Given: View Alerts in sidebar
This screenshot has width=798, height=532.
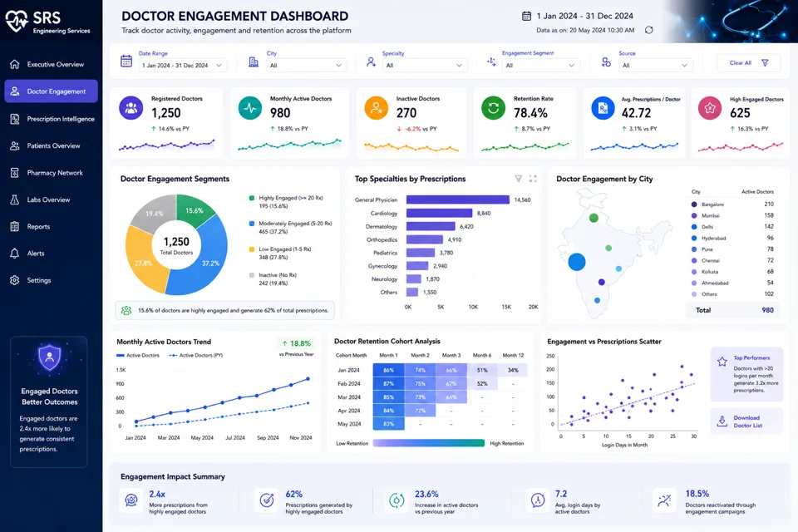Looking at the screenshot, I should 51,253.
